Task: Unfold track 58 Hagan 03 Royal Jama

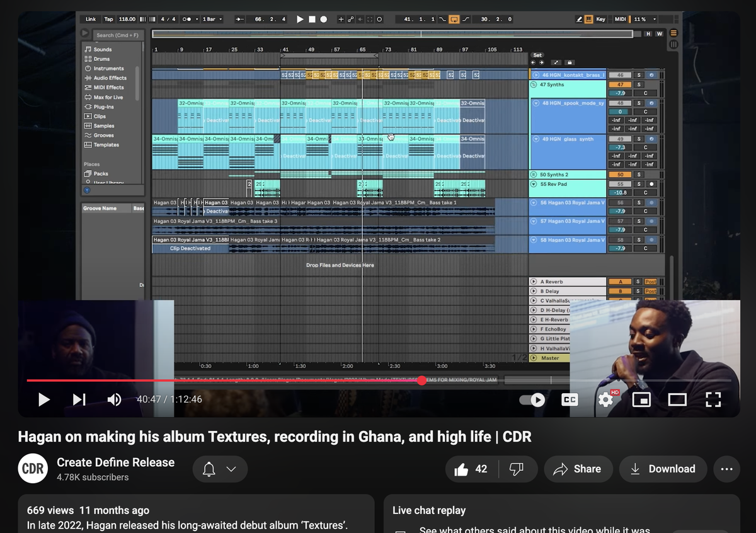Action: 535,240
